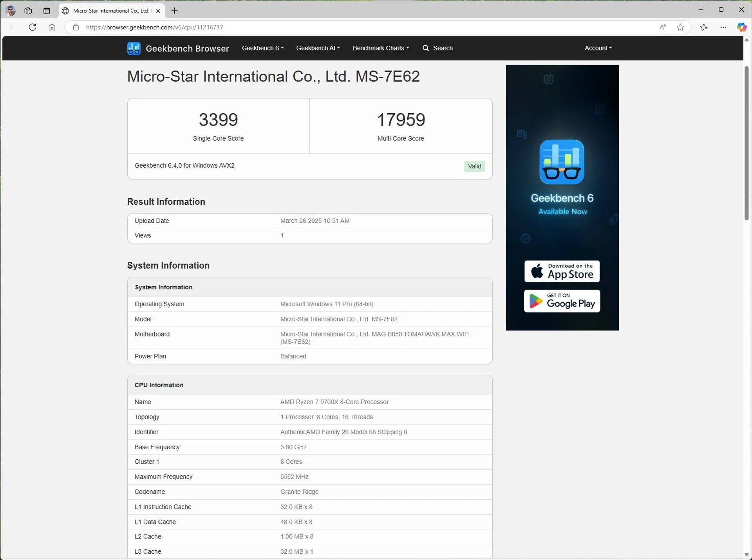Viewport: 752px width, 560px height.
Task: View site information lock icon
Action: pos(76,27)
